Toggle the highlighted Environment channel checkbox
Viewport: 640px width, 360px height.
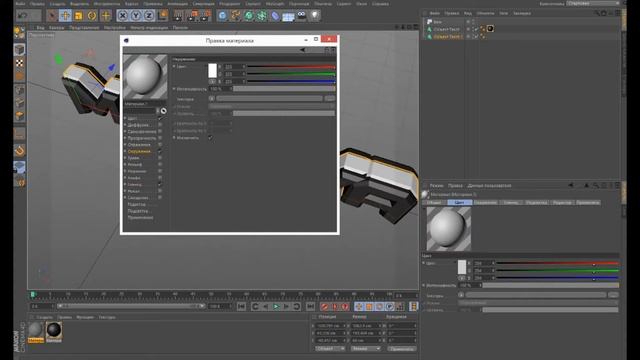(160, 151)
